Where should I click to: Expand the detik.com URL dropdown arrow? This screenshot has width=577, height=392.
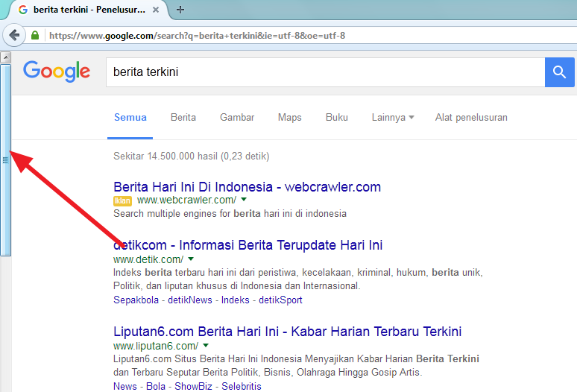coord(191,259)
